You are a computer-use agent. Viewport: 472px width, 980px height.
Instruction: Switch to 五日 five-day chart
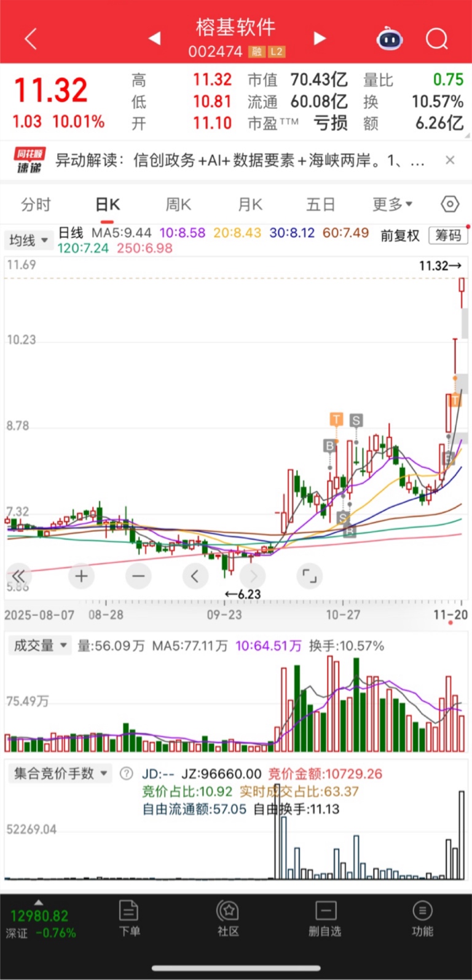coord(321,205)
